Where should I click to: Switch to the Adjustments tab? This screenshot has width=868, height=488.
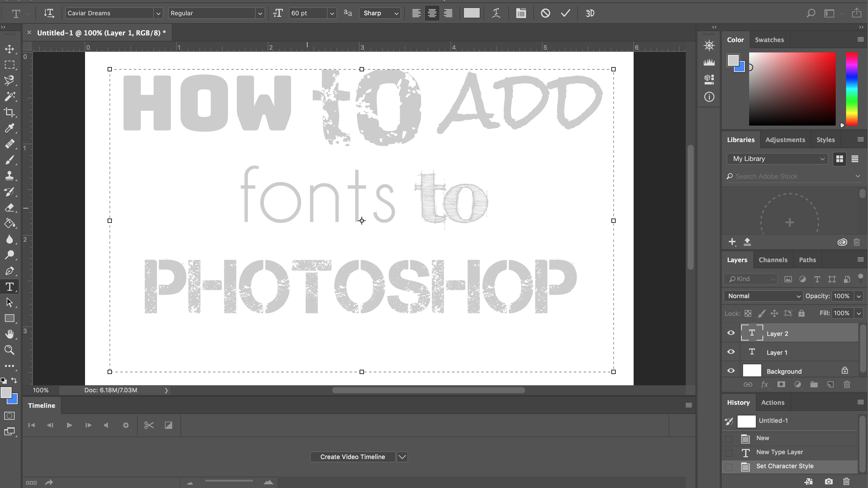pos(785,139)
